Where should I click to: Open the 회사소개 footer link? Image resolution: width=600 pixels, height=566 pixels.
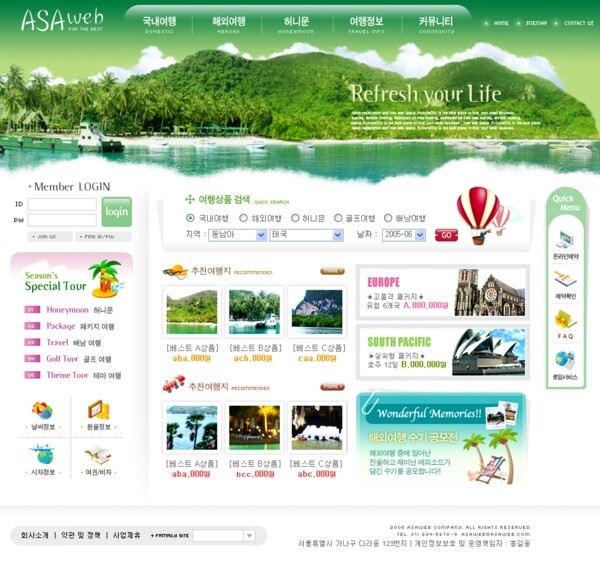[x=35, y=535]
